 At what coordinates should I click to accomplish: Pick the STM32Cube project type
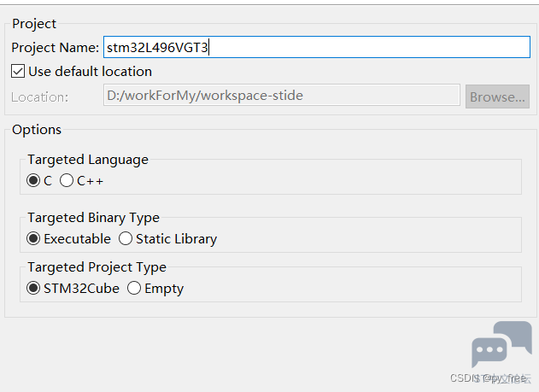(33, 289)
